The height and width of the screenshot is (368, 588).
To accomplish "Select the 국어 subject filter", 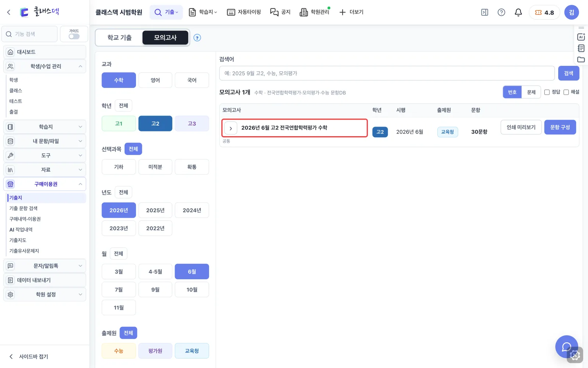I will pos(192,80).
